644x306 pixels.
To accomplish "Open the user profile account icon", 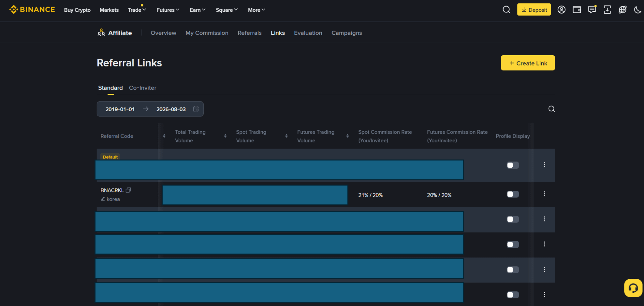I will click(561, 10).
